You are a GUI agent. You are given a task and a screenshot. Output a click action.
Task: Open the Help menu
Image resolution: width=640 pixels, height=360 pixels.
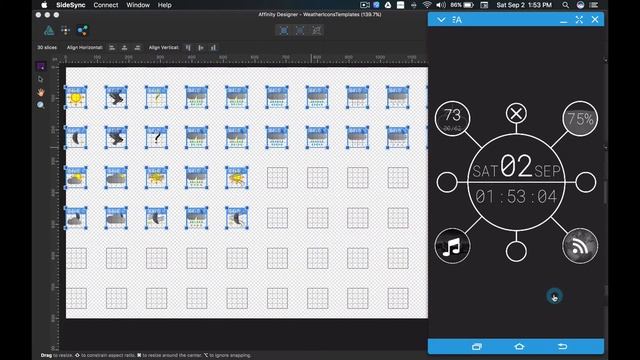164,5
